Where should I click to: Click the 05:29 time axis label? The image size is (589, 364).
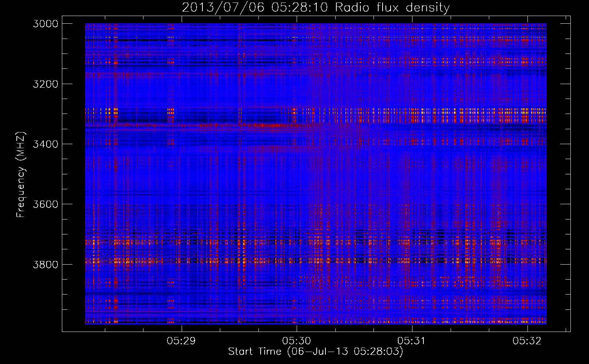(x=181, y=341)
